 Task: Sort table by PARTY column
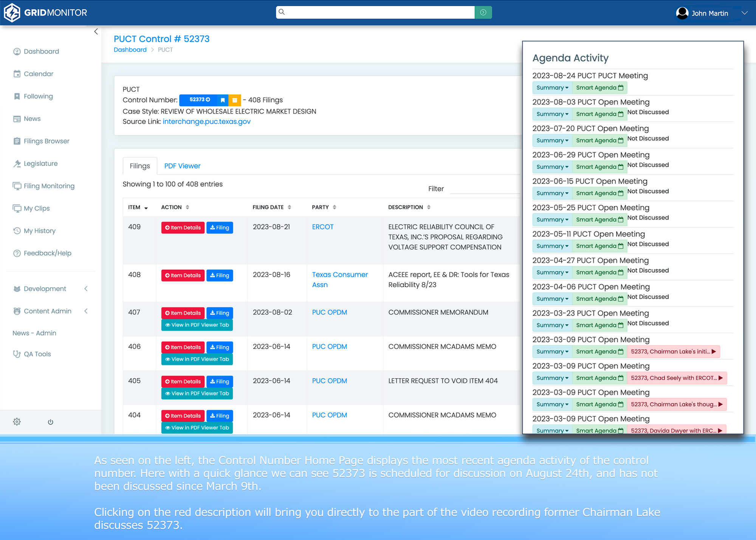point(324,207)
